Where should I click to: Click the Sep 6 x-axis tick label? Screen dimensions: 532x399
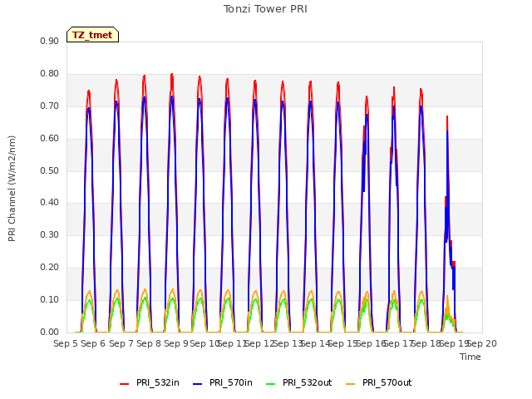93,343
